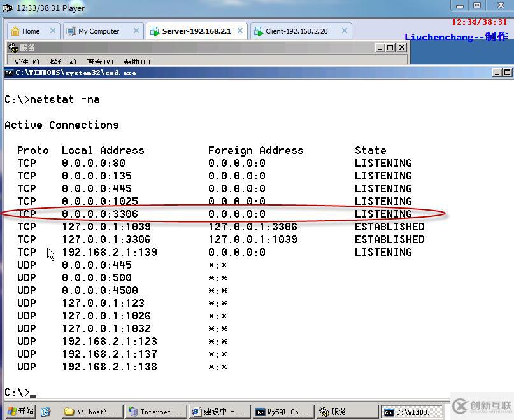Click the Services window gear icon

coord(13,48)
